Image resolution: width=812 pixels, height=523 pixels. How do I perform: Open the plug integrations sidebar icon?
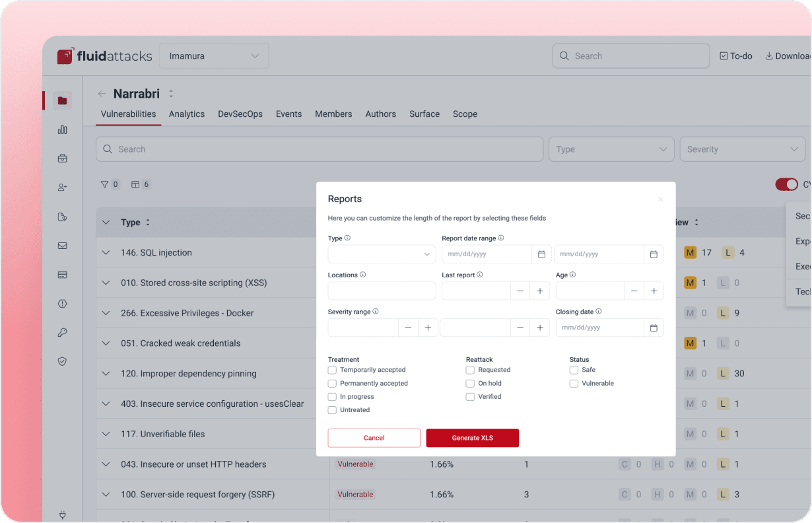click(x=63, y=514)
